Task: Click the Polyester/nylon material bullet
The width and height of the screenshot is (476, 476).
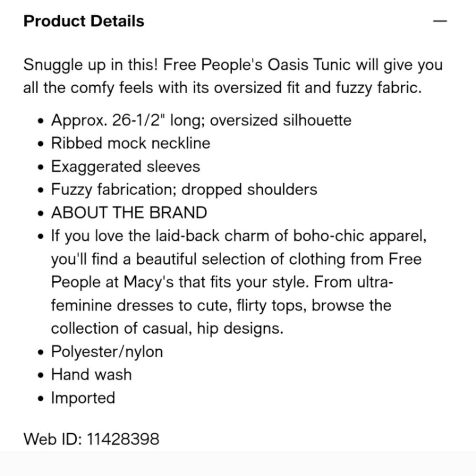Action: pyautogui.click(x=107, y=352)
